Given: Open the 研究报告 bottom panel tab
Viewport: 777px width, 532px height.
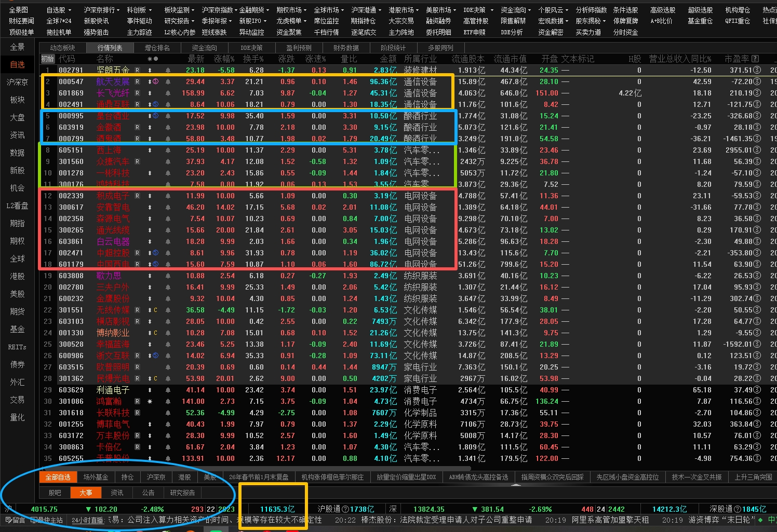Looking at the screenshot, I should pyautogui.click(x=182, y=493).
